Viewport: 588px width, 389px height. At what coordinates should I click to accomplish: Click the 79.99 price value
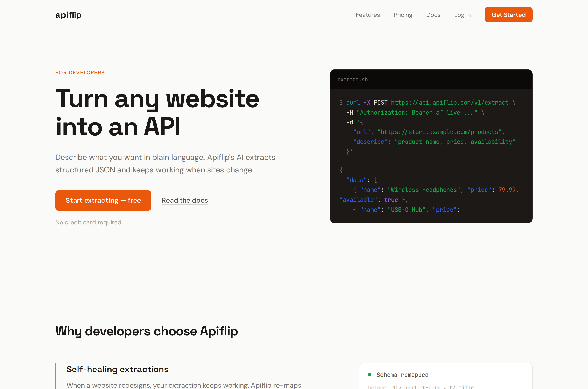(507, 190)
